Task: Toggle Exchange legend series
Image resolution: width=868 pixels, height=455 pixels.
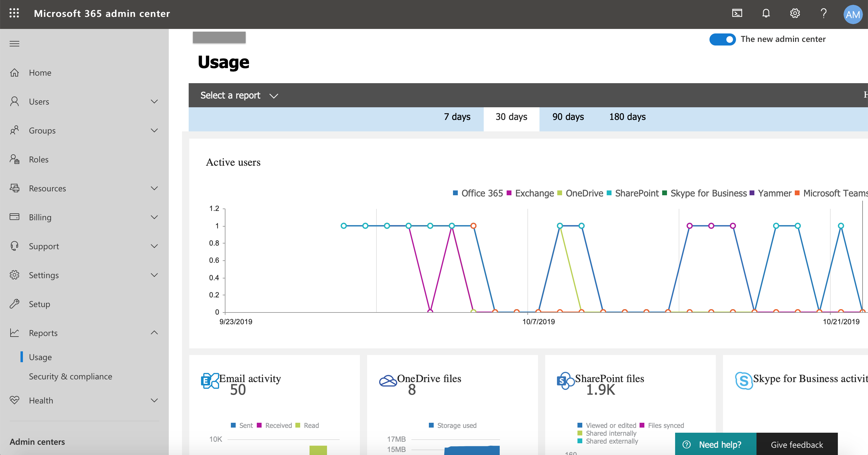Action: 530,193
